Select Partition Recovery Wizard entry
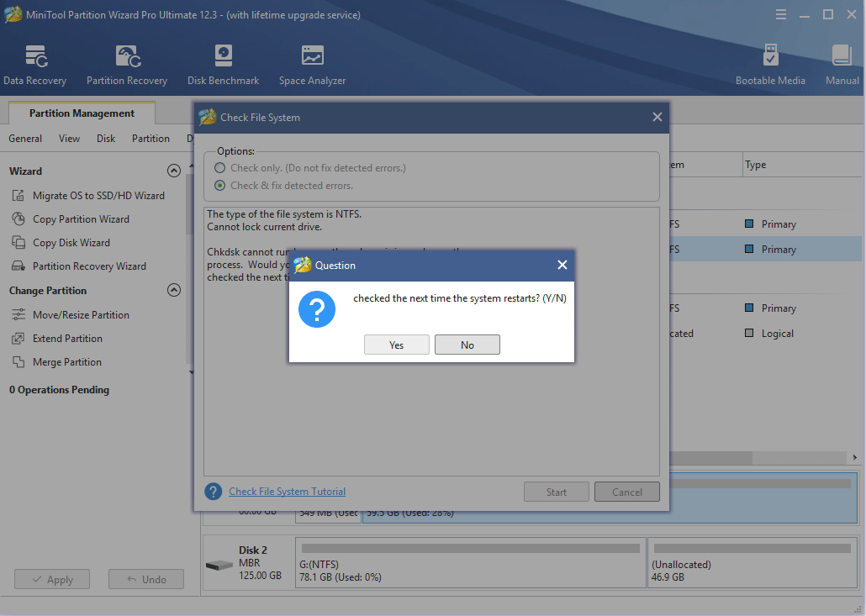 [89, 266]
